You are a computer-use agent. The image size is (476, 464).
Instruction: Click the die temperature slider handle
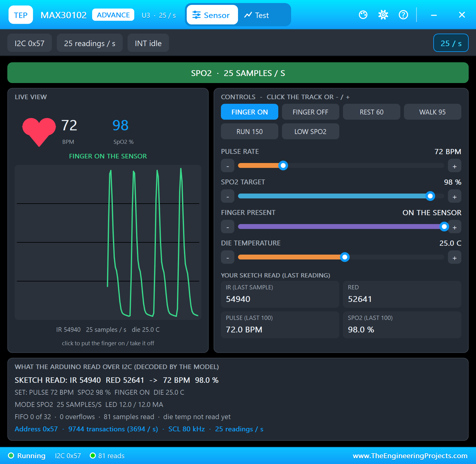345,257
